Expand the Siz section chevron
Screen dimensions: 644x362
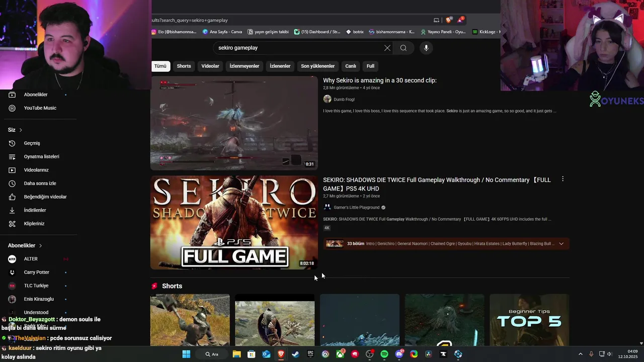(x=21, y=130)
